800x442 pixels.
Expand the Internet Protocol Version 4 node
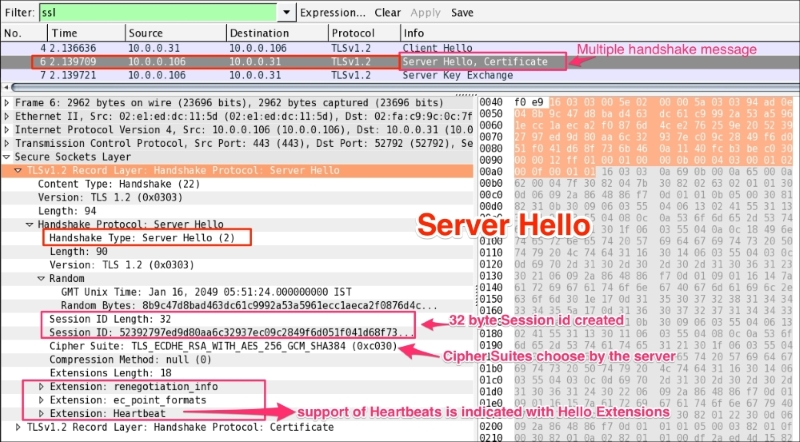[7, 130]
